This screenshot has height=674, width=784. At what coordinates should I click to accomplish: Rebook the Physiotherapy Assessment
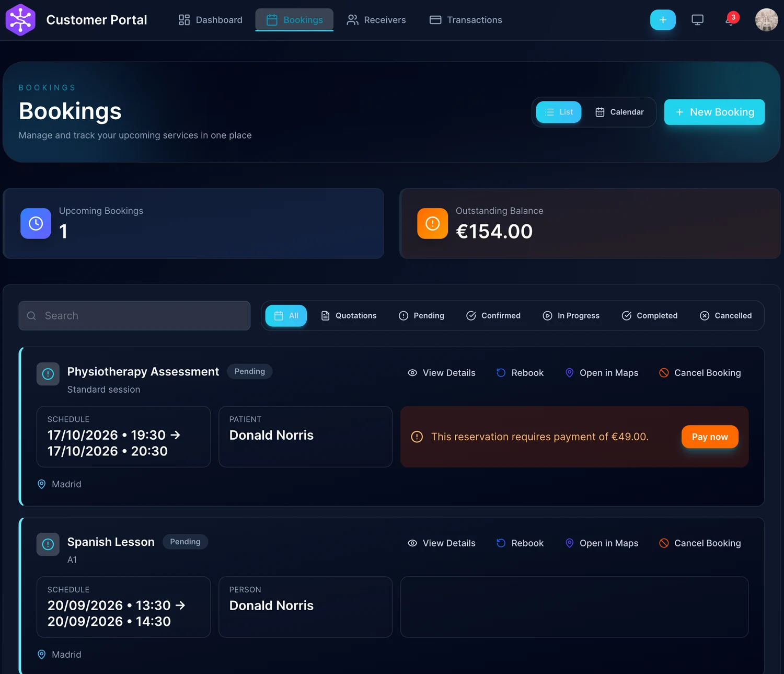pyautogui.click(x=520, y=373)
